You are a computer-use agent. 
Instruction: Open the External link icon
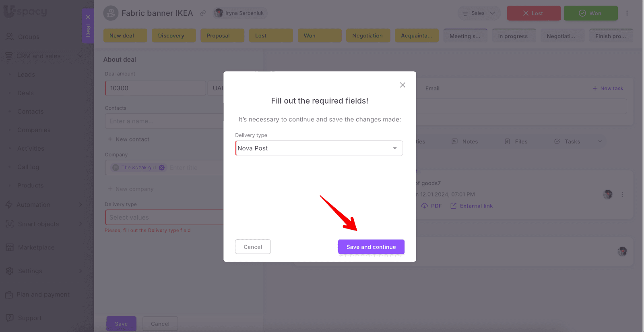(454, 206)
